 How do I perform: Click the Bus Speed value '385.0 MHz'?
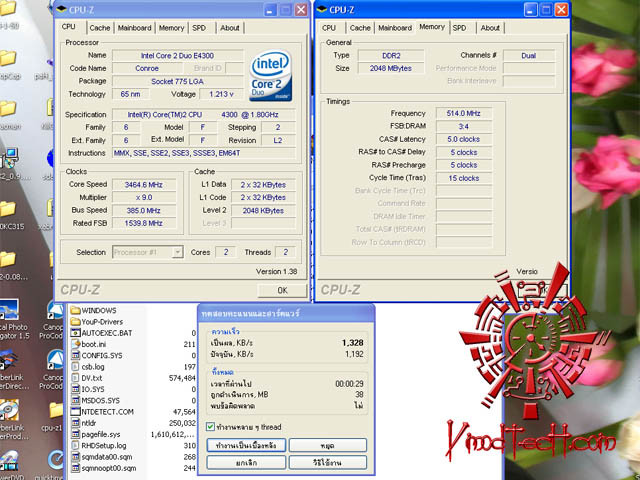pos(144,210)
